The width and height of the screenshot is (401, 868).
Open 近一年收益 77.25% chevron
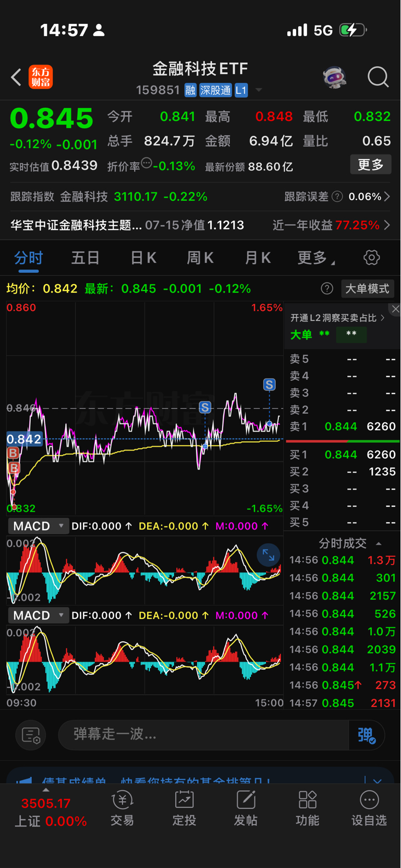(x=387, y=225)
